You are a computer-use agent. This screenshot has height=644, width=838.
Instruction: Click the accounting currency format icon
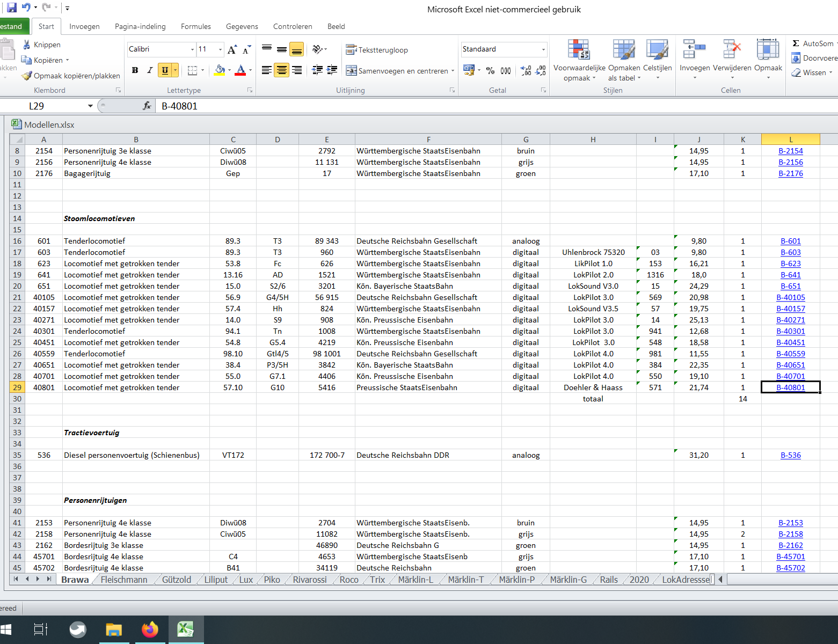point(469,70)
